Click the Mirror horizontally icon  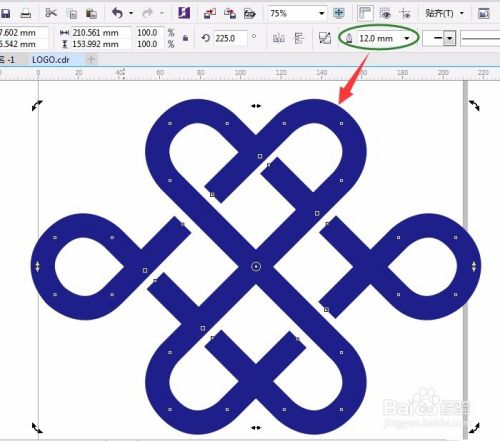point(278,38)
